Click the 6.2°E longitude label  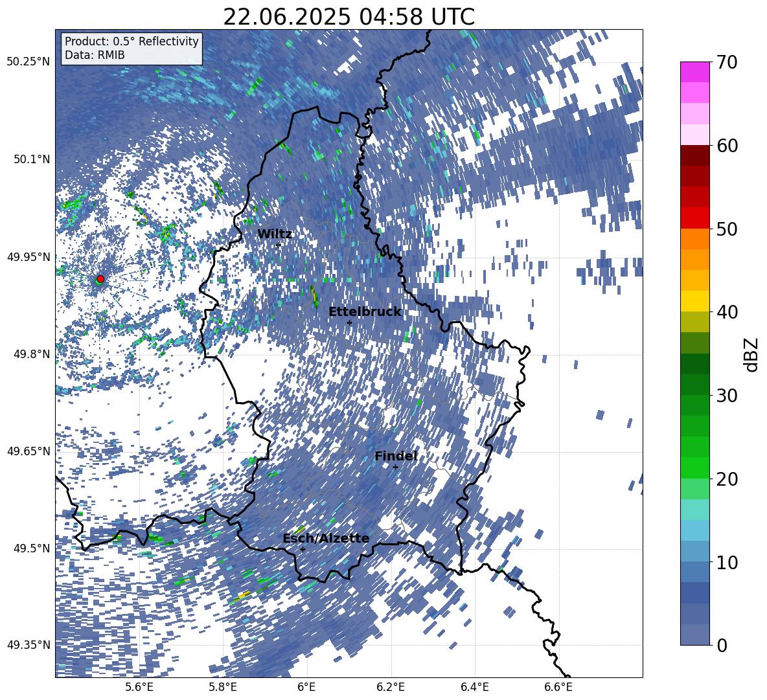point(391,687)
